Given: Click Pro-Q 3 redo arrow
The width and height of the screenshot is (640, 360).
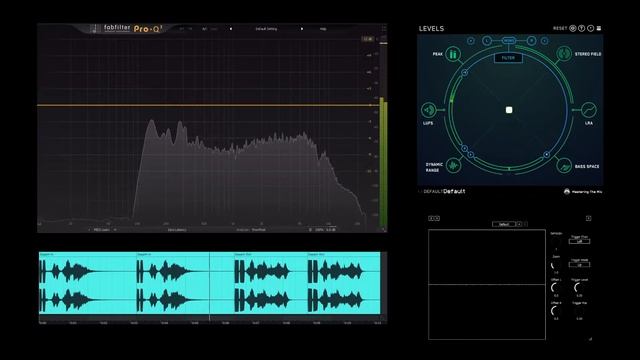Looking at the screenshot, I should pos(191,29).
